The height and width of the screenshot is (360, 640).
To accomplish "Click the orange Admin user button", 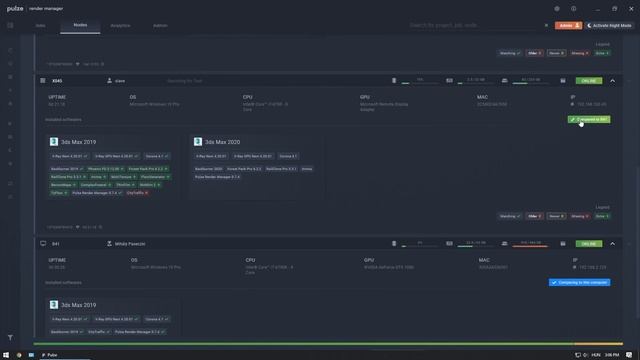I will (568, 25).
